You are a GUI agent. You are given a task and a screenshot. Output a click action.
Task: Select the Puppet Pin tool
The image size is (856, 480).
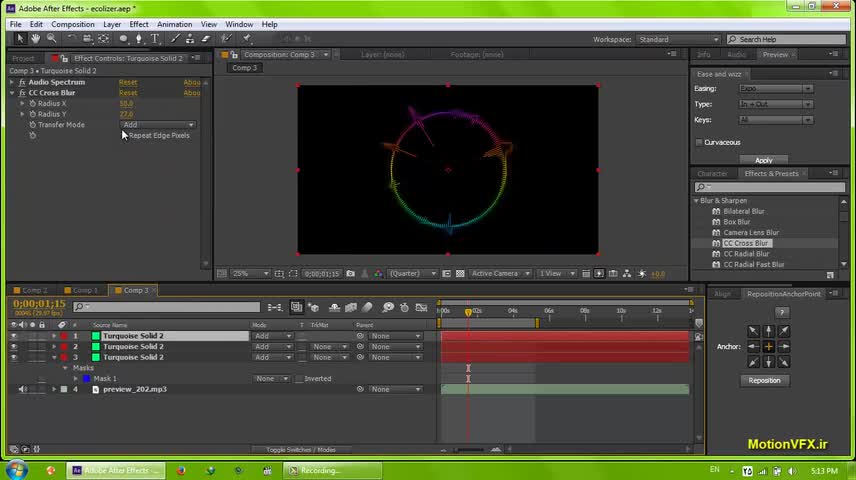pyautogui.click(x=246, y=39)
